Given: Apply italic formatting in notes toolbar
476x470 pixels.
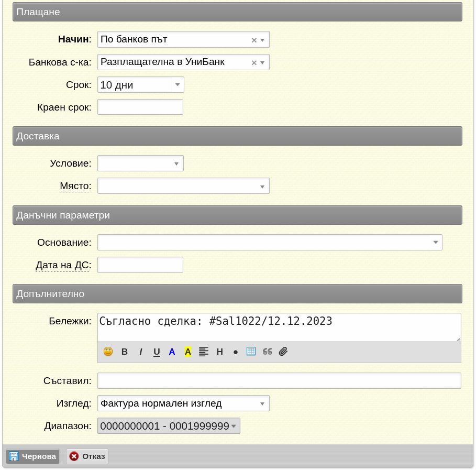Looking at the screenshot, I should (x=141, y=352).
